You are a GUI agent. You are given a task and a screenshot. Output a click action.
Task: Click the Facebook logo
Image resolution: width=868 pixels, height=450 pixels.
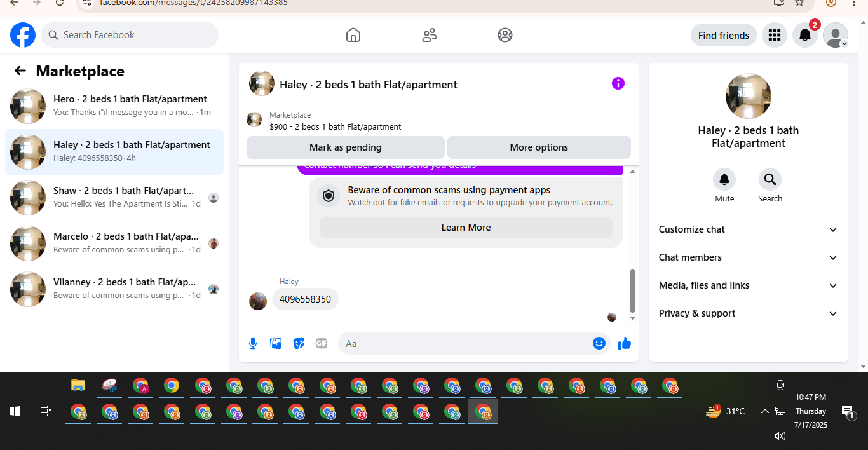[x=23, y=35]
